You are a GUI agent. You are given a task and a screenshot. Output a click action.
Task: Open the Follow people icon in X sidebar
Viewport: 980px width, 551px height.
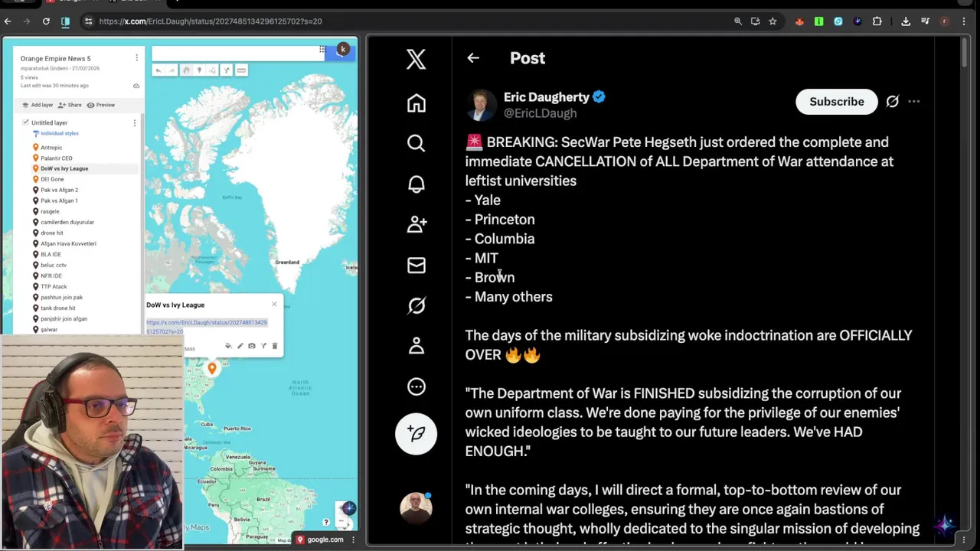pos(416,224)
